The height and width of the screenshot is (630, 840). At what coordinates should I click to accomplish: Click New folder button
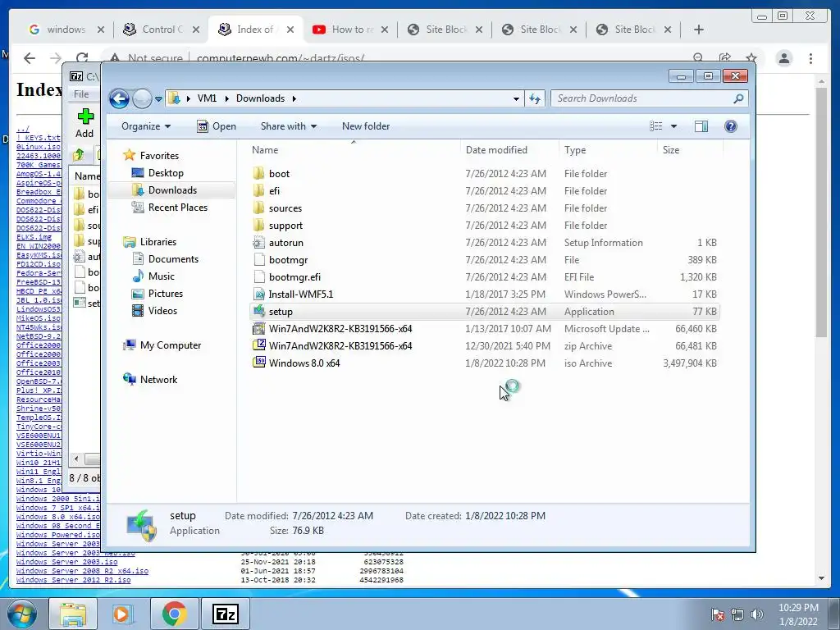[366, 126]
